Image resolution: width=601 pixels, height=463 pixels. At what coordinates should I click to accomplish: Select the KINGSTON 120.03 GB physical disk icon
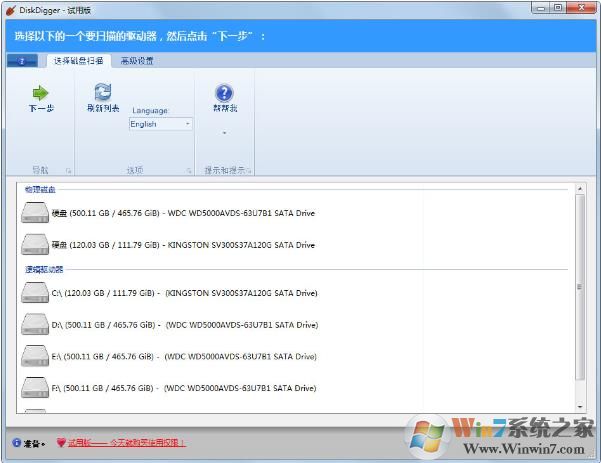coord(35,245)
